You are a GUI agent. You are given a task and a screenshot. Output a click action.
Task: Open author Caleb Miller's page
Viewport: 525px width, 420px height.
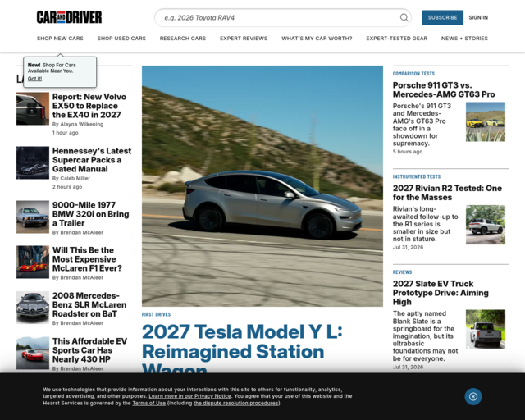click(x=75, y=179)
